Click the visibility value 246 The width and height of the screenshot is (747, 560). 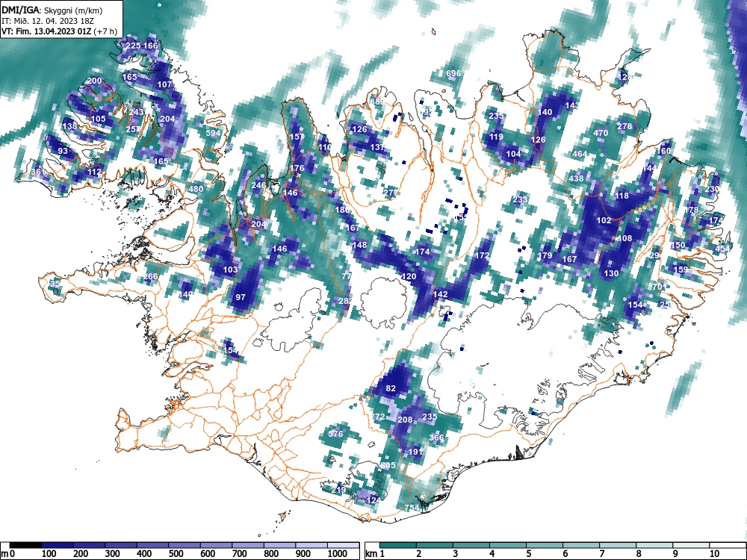pos(258,185)
